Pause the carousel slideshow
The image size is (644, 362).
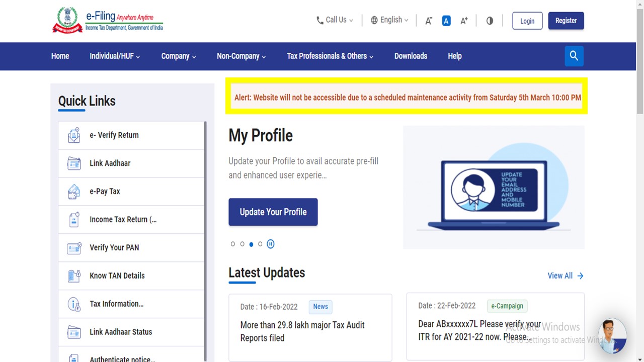coord(271,244)
